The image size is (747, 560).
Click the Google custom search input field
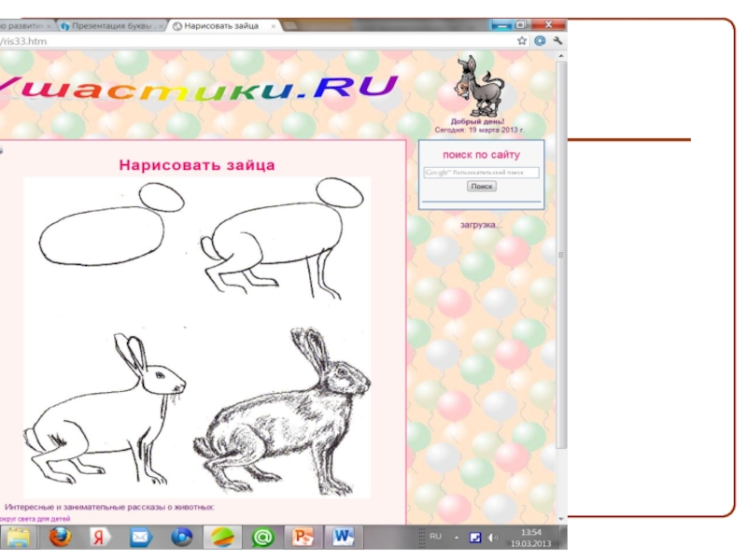[481, 173]
